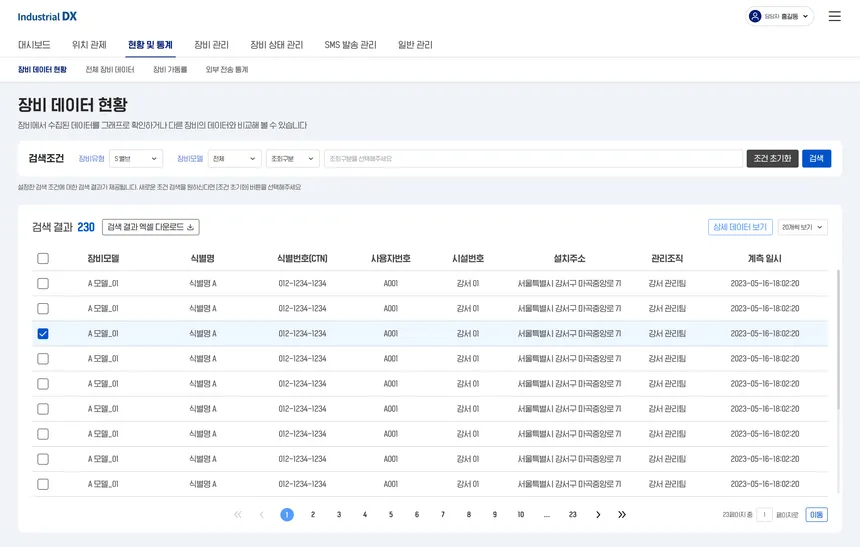This screenshot has height=547, width=860.
Task: Click the user avatar icon
Action: coord(755,16)
